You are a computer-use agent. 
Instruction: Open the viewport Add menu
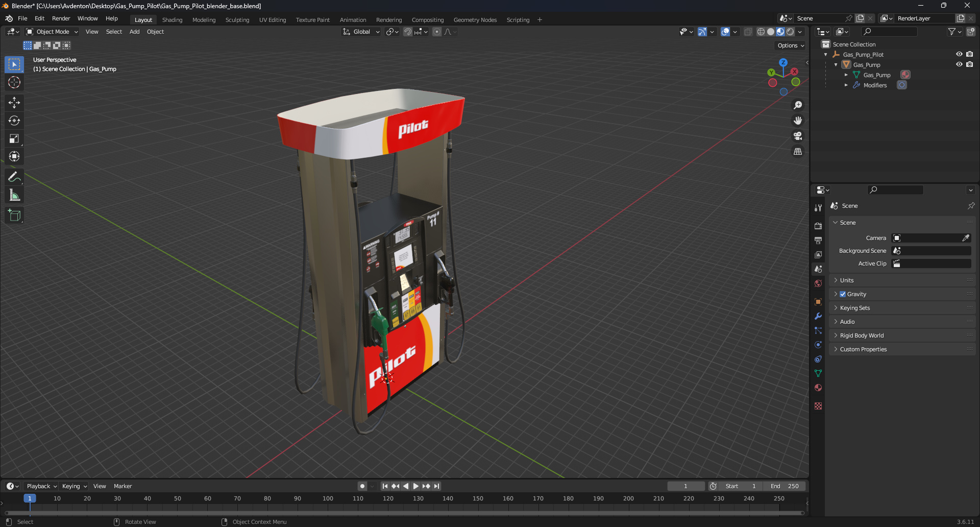point(134,32)
